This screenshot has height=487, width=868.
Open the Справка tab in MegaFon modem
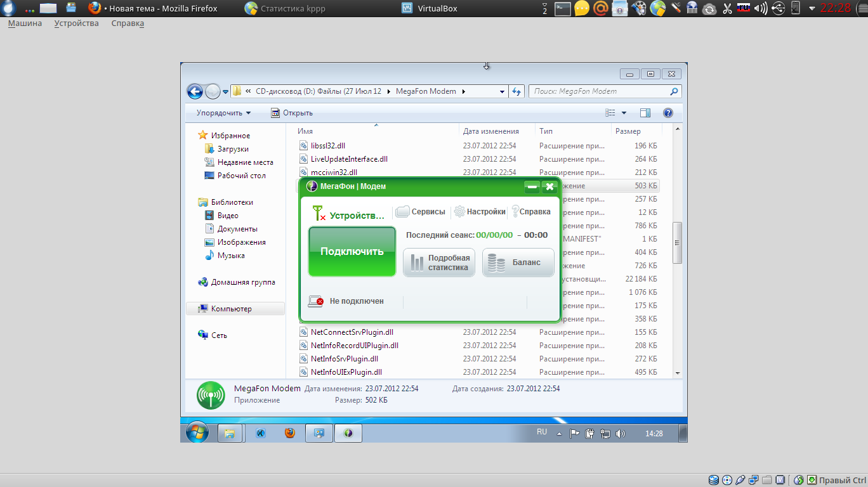(x=530, y=212)
